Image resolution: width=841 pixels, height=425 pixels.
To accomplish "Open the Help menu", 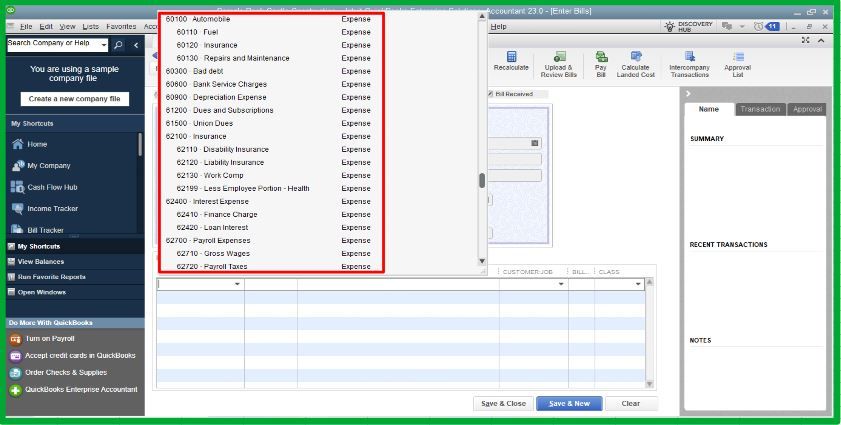I will coord(498,26).
